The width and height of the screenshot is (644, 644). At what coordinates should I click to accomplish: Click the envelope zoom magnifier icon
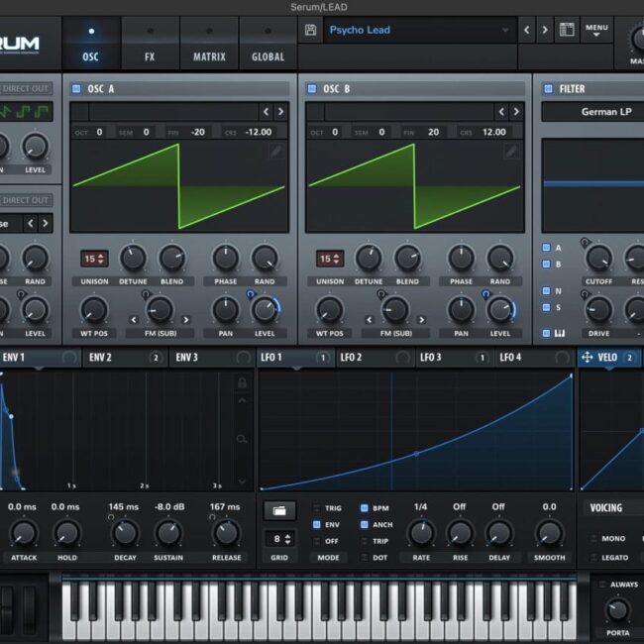243,438
